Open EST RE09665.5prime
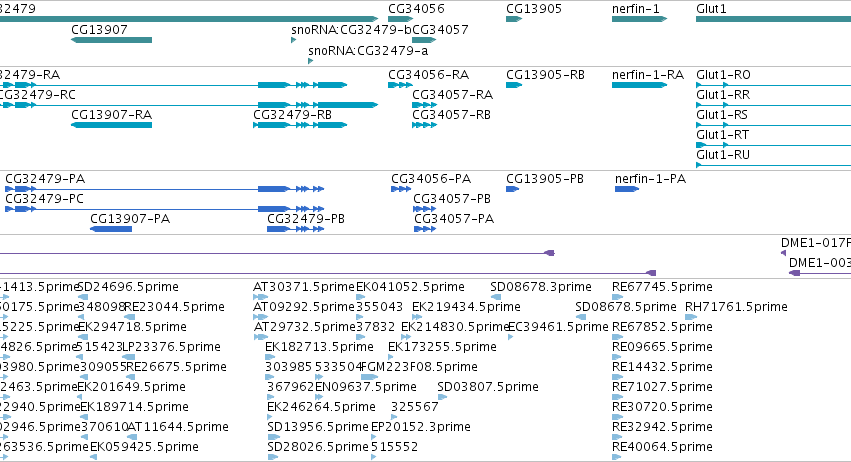This screenshot has height=462, width=851. click(x=662, y=347)
